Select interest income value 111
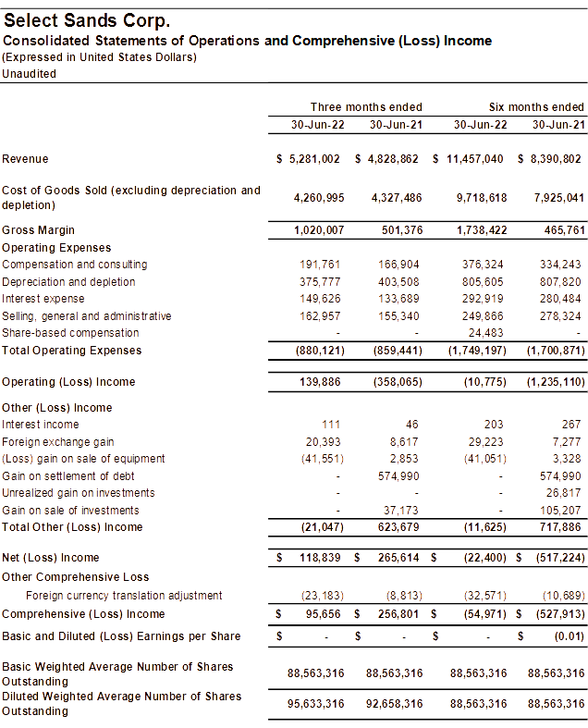The width and height of the screenshot is (588, 728). [x=331, y=425]
